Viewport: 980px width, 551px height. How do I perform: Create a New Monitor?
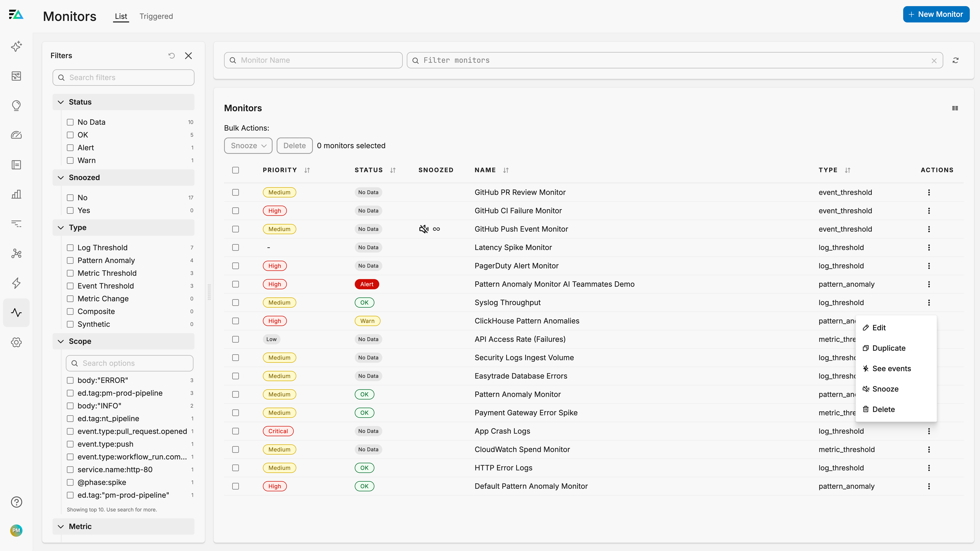tap(936, 14)
